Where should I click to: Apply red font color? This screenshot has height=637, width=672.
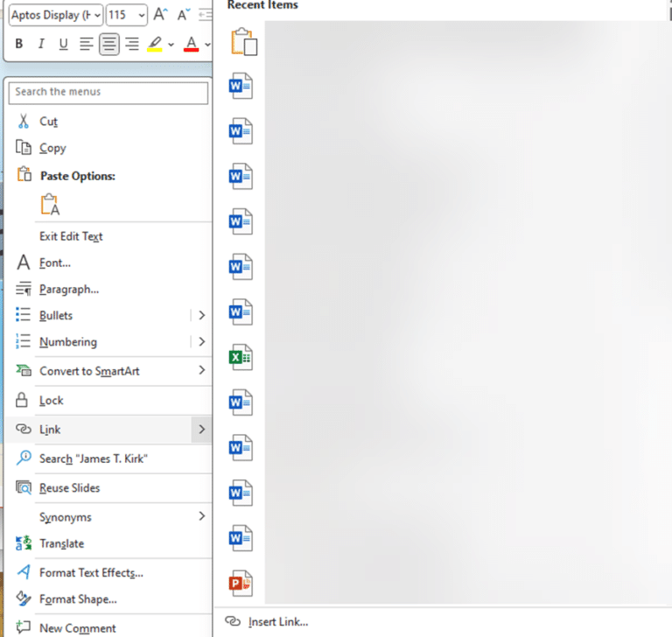pyautogui.click(x=191, y=44)
